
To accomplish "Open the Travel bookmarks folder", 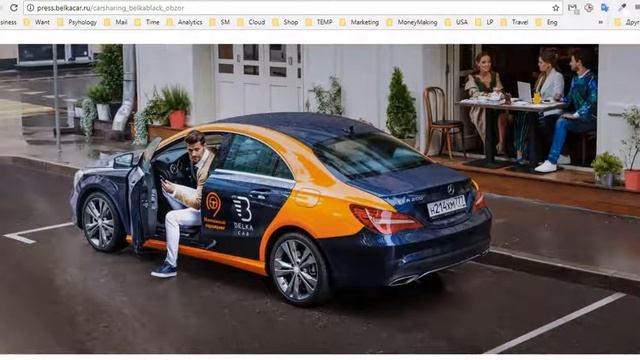I will point(514,22).
